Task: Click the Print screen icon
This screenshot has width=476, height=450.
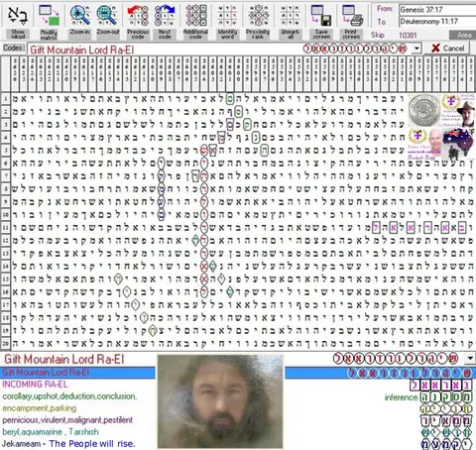Action: pyautogui.click(x=352, y=15)
